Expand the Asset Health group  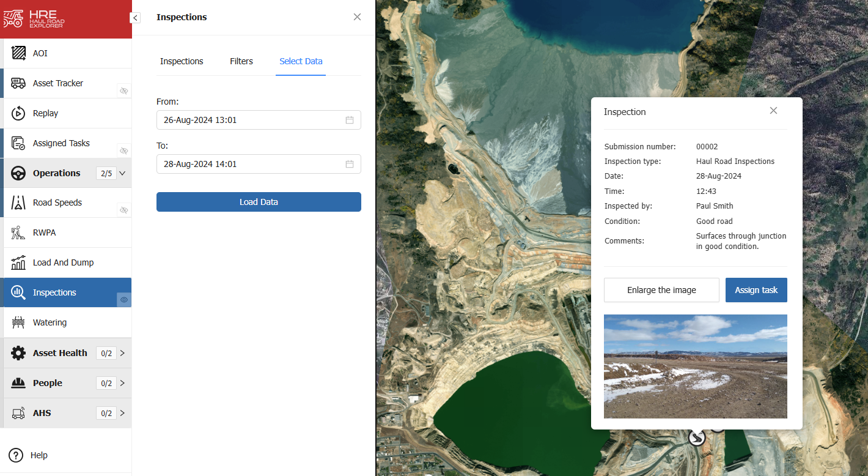[x=122, y=353]
